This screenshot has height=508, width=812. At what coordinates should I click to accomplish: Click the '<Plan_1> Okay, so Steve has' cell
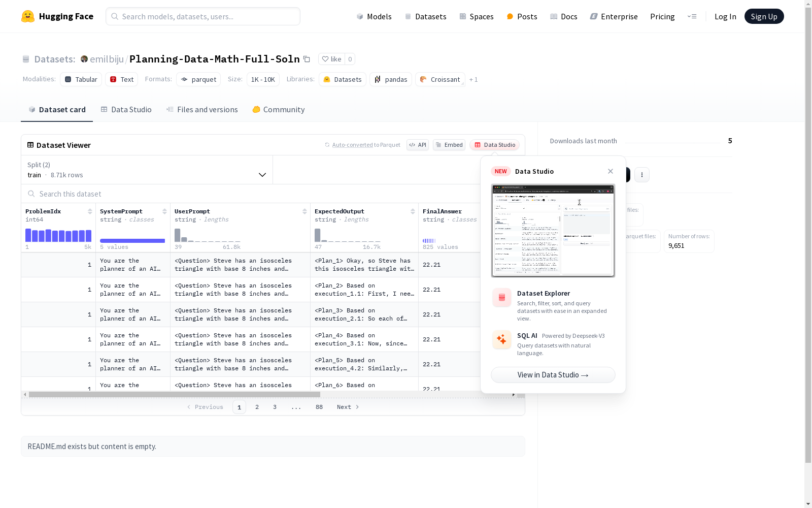(x=364, y=265)
